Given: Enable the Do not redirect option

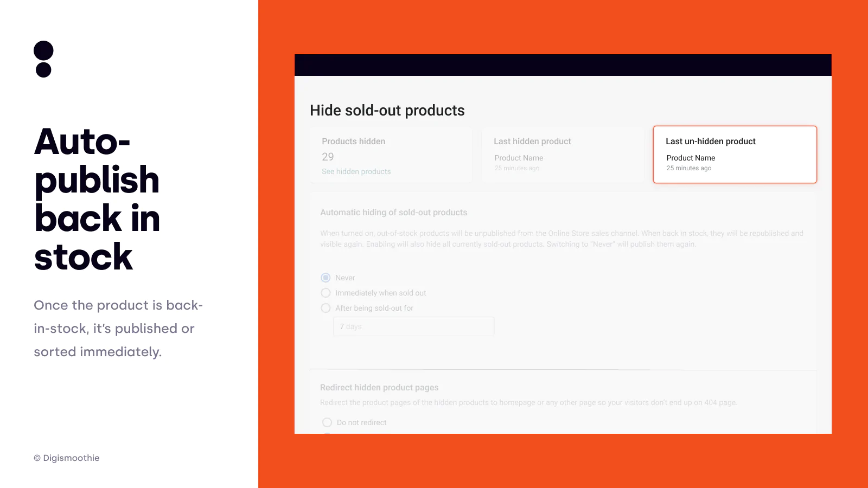Looking at the screenshot, I should click(x=327, y=422).
